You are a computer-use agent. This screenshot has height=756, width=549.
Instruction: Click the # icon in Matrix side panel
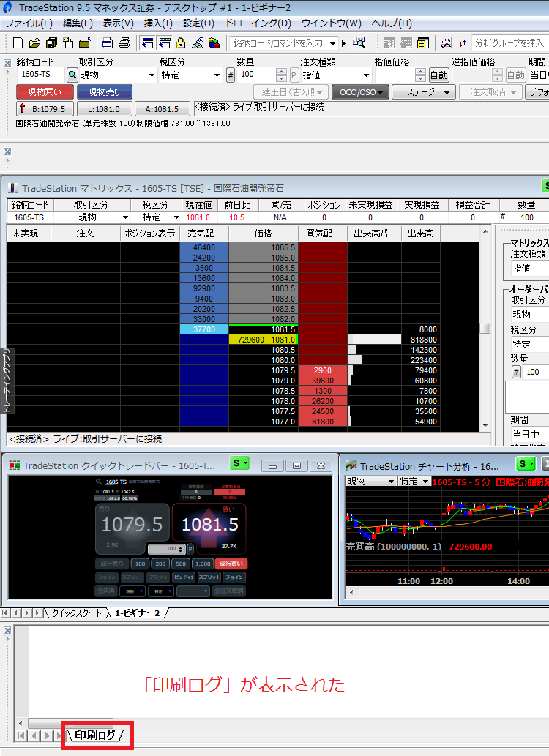516,372
